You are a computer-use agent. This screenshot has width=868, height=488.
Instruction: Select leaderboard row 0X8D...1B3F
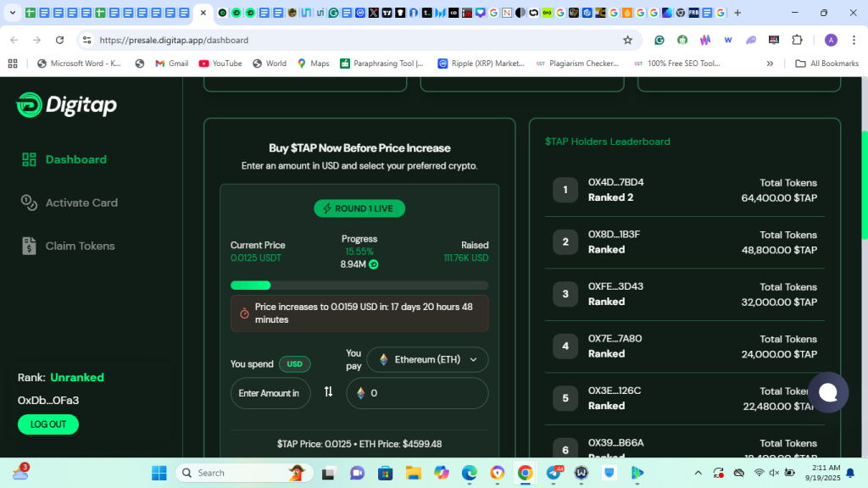pyautogui.click(x=685, y=241)
